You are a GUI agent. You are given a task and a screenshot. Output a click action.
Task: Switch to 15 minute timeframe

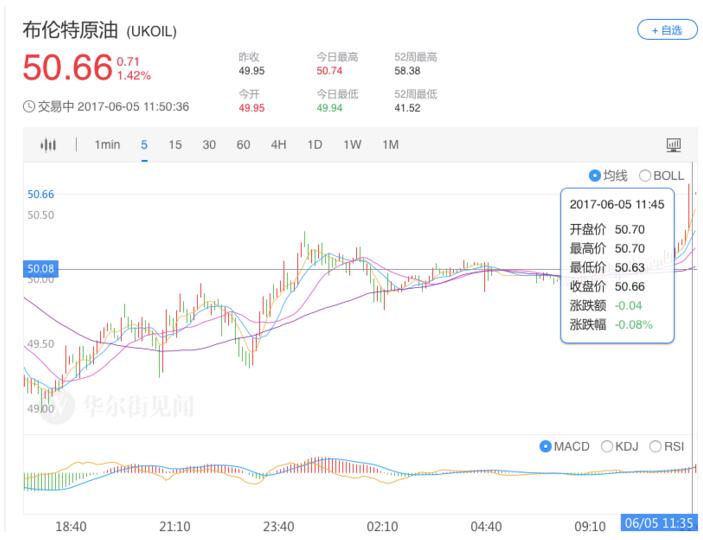tap(175, 145)
